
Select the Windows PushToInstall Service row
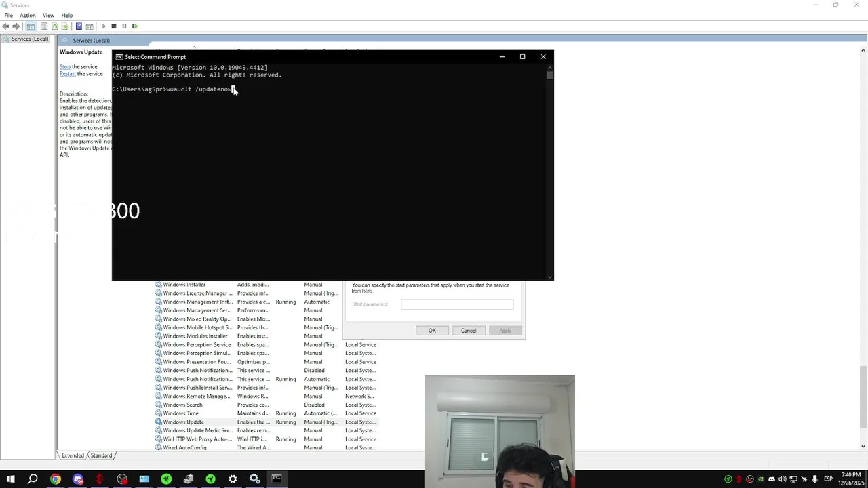(x=265, y=388)
